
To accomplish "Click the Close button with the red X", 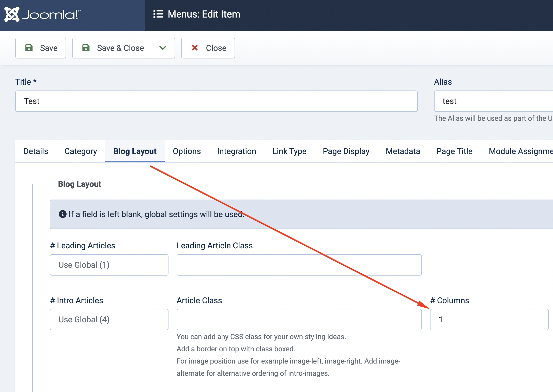I will point(208,48).
